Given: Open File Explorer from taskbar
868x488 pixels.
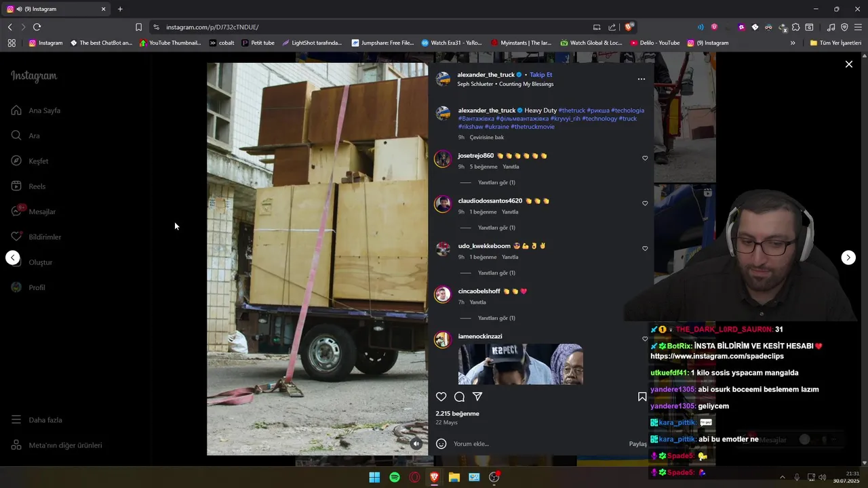Looking at the screenshot, I should click(x=454, y=477).
